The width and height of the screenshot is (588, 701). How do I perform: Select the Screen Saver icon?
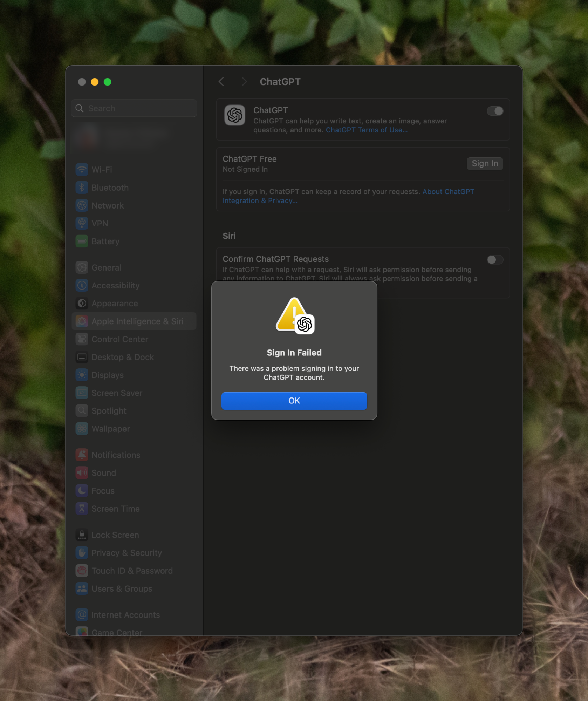(82, 393)
